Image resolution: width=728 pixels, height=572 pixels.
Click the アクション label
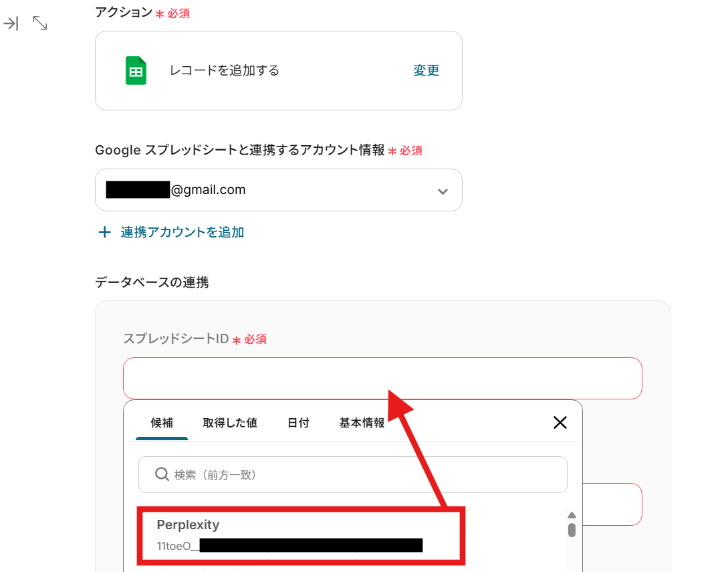click(124, 13)
